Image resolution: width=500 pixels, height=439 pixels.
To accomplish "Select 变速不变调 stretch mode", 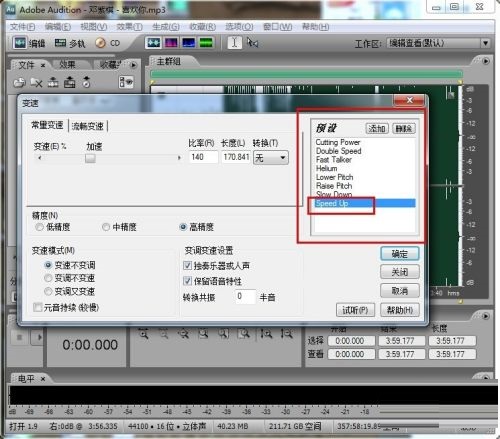I will [48, 265].
